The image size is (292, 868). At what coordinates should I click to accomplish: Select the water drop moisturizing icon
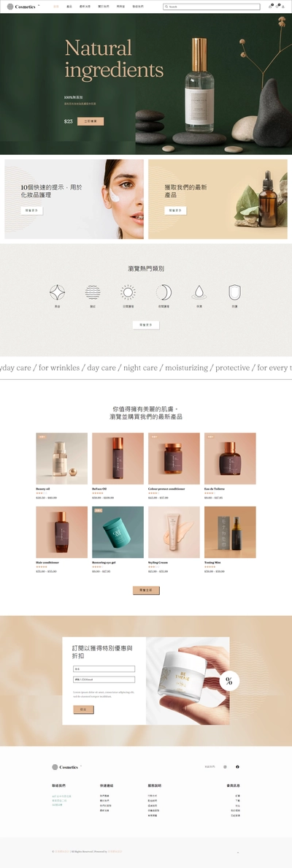click(x=199, y=292)
